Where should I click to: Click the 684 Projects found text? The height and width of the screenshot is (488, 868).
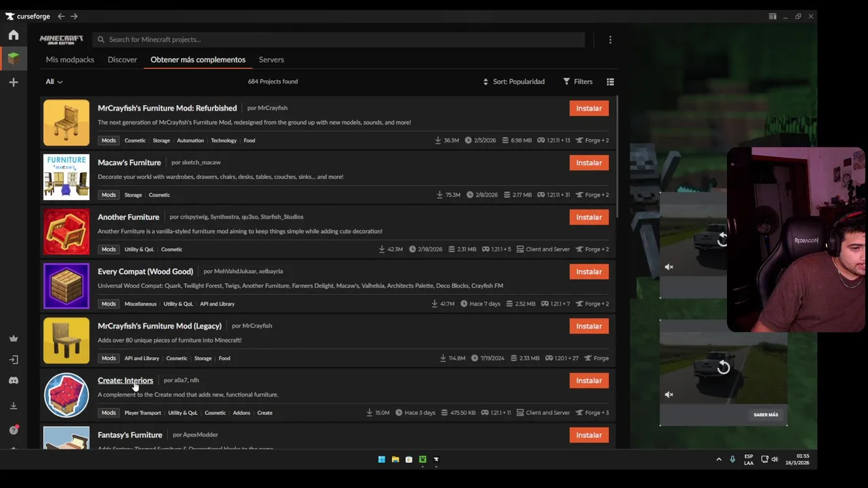click(x=273, y=81)
